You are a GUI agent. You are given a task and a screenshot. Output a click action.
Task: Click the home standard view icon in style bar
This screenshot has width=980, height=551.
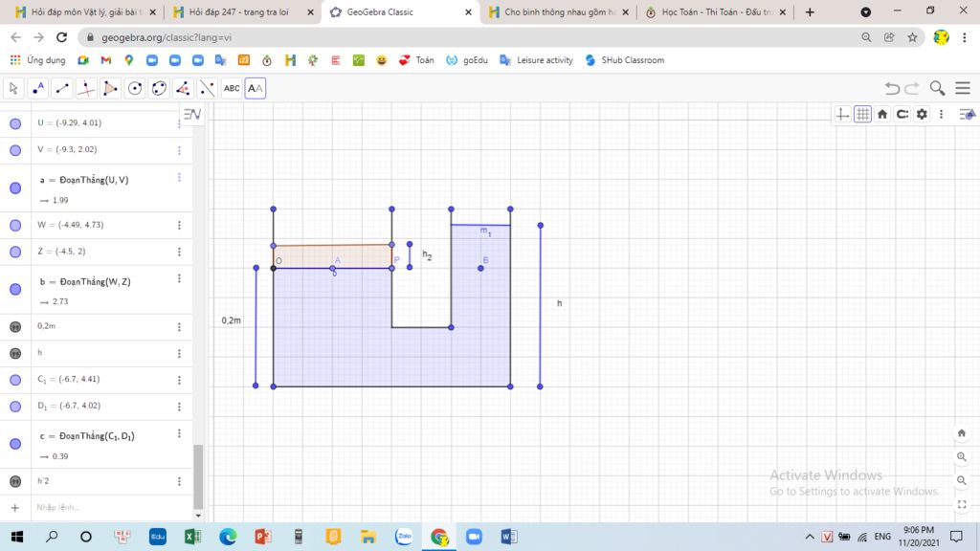[x=882, y=114]
